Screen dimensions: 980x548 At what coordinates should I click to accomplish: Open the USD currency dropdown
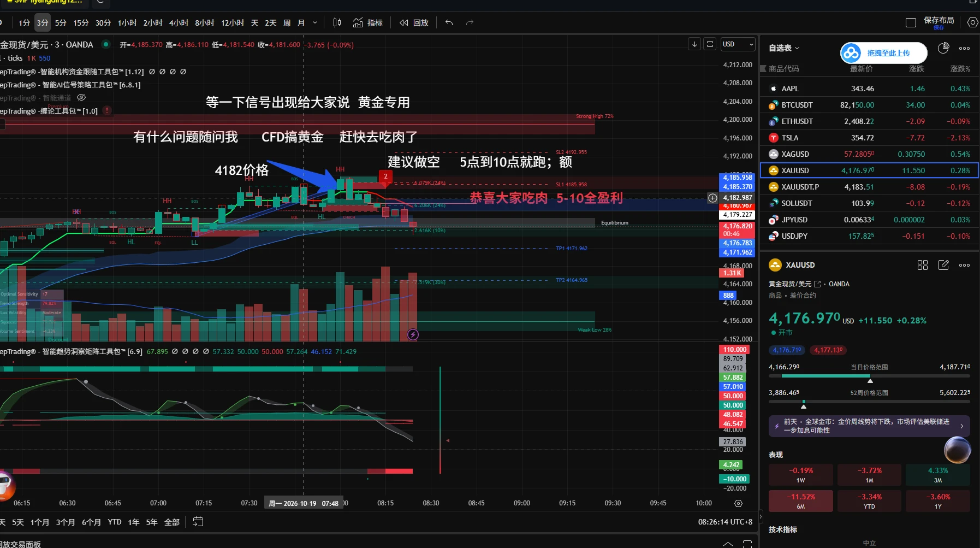coord(738,44)
